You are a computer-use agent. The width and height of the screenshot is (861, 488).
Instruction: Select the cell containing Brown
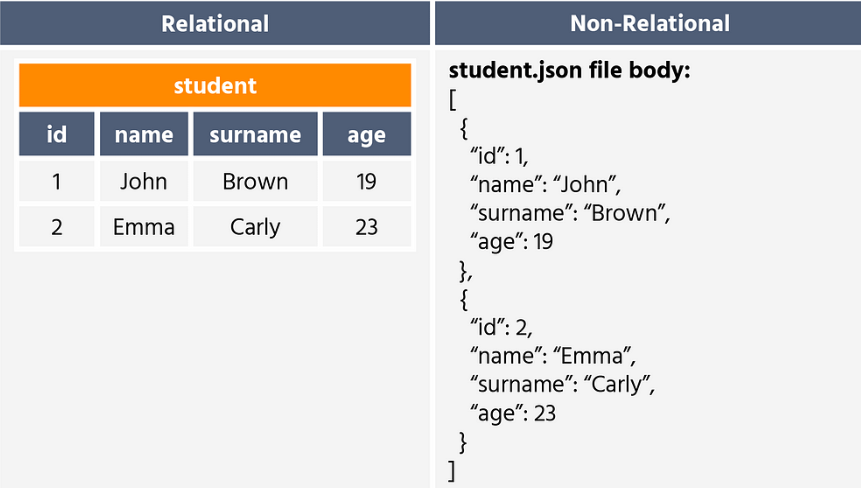pos(255,181)
